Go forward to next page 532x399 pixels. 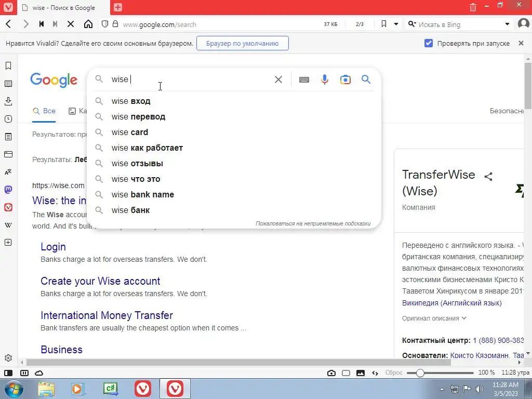point(25,24)
